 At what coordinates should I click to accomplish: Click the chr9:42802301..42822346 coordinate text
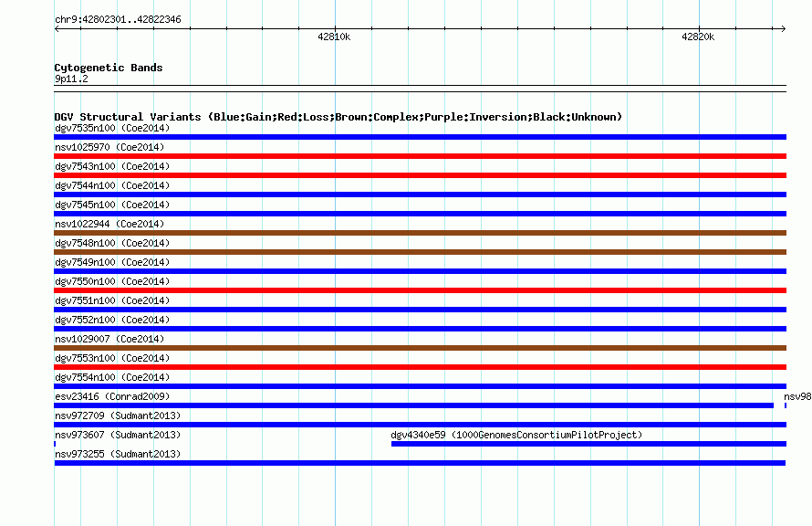point(118,20)
